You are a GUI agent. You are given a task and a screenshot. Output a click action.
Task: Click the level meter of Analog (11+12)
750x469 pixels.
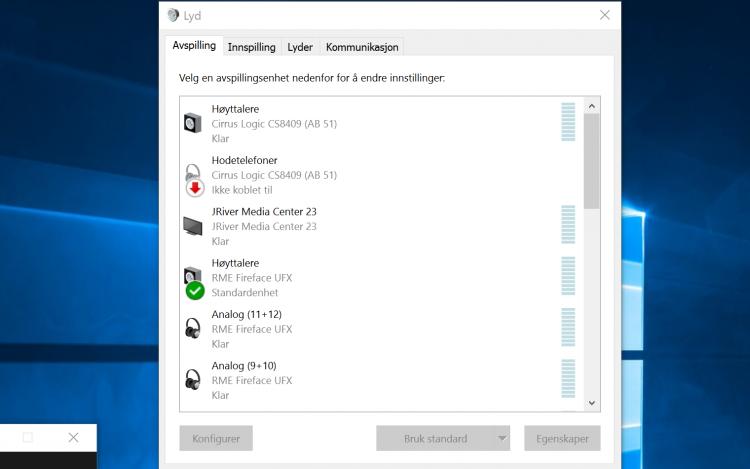pos(568,327)
